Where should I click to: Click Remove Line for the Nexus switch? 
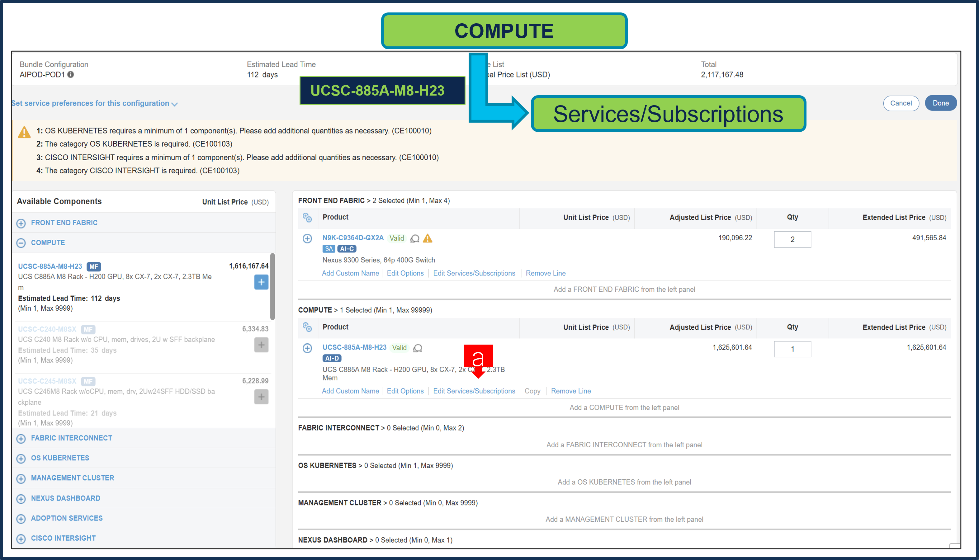pyautogui.click(x=546, y=273)
